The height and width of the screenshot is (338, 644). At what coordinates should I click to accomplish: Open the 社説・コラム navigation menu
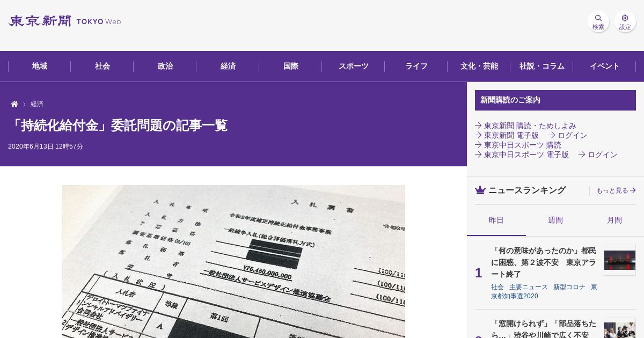coord(542,66)
